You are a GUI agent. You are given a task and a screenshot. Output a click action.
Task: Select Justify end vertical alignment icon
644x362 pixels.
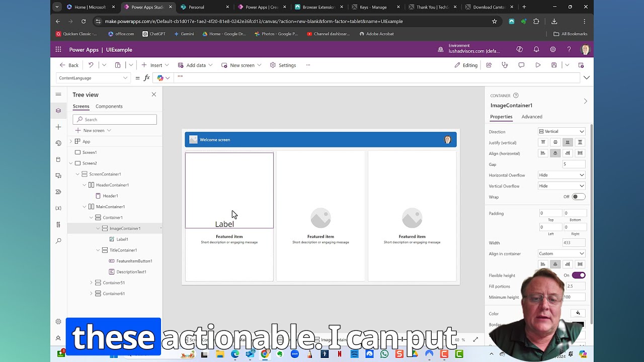point(568,142)
